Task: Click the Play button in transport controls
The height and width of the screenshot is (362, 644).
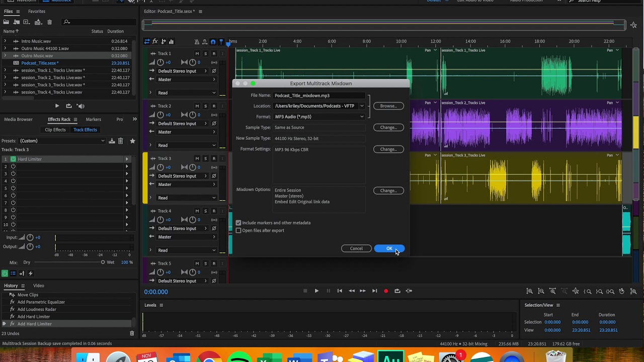Action: pyautogui.click(x=316, y=291)
